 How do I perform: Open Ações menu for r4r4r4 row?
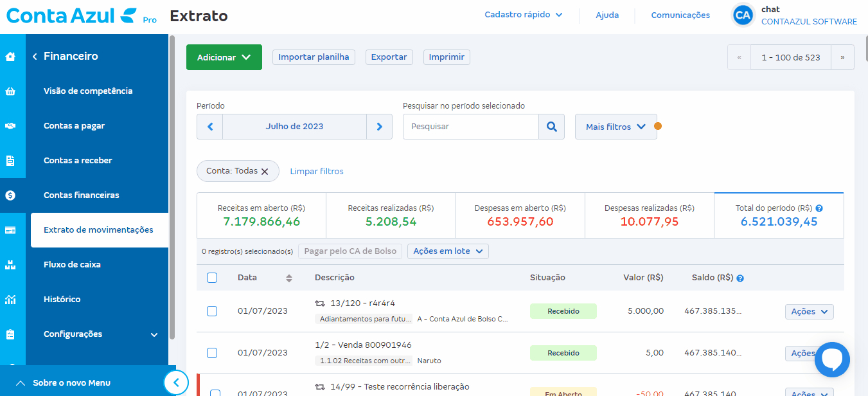810,312
